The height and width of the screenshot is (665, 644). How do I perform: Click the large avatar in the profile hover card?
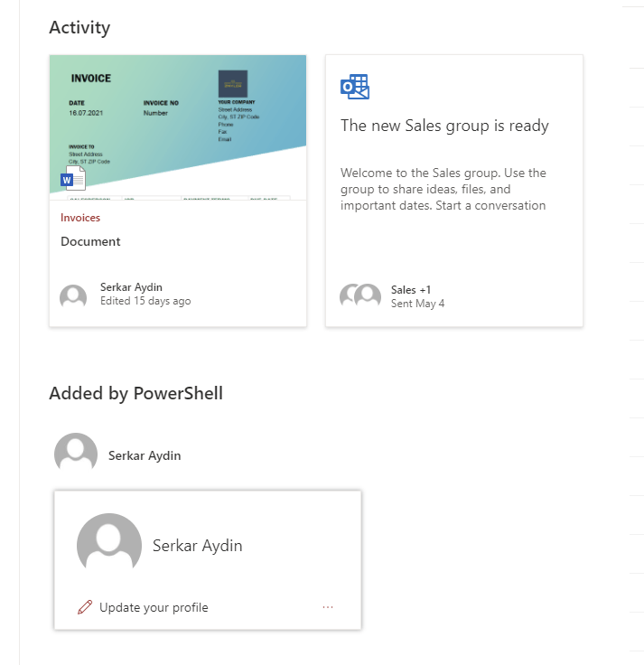tap(109, 545)
